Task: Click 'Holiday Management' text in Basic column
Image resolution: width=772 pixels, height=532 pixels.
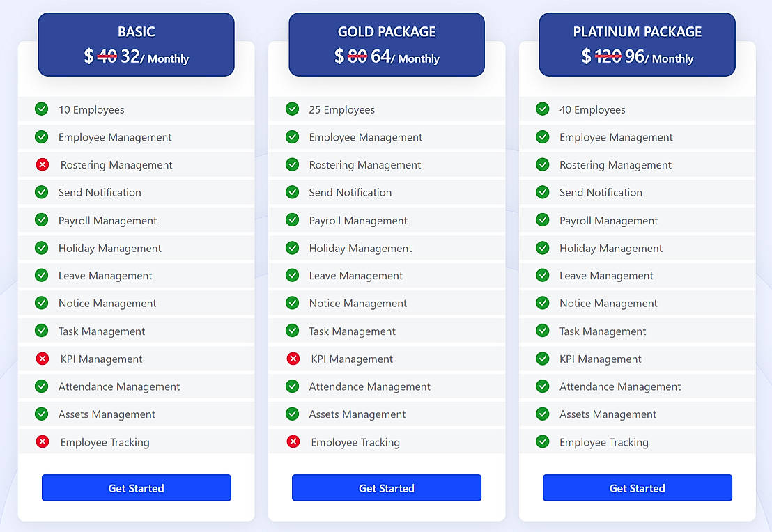Action: tap(110, 249)
